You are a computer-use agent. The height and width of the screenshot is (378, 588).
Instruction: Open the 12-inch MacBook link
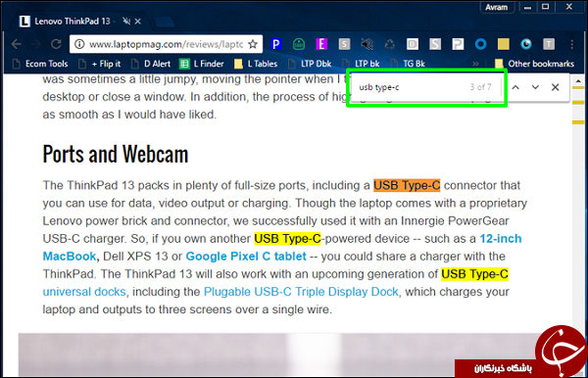pyautogui.click(x=501, y=239)
